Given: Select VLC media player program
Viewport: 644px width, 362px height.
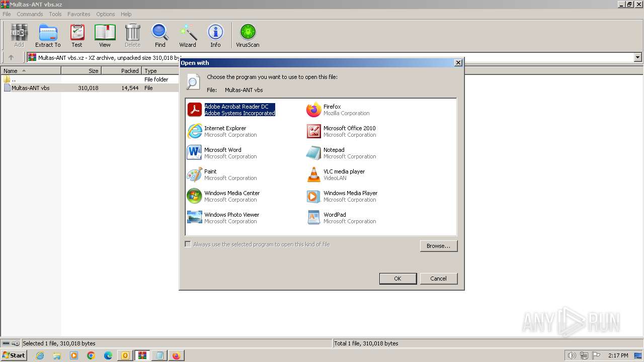Looking at the screenshot, I should [x=336, y=174].
